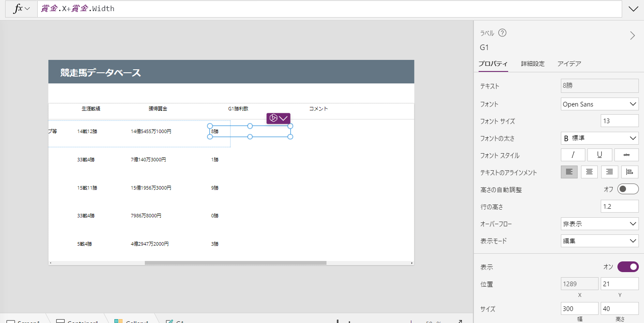Open the purple Copilot button above the selected label

pyautogui.click(x=279, y=119)
